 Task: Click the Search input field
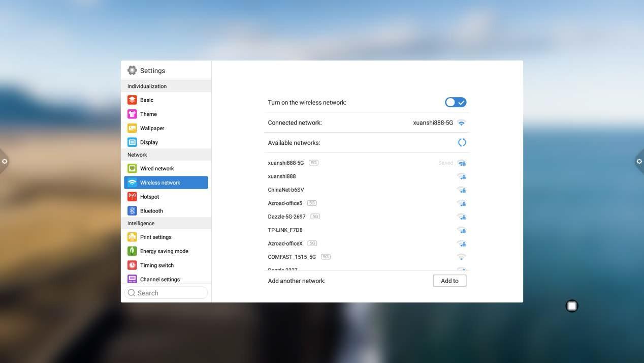[166, 293]
